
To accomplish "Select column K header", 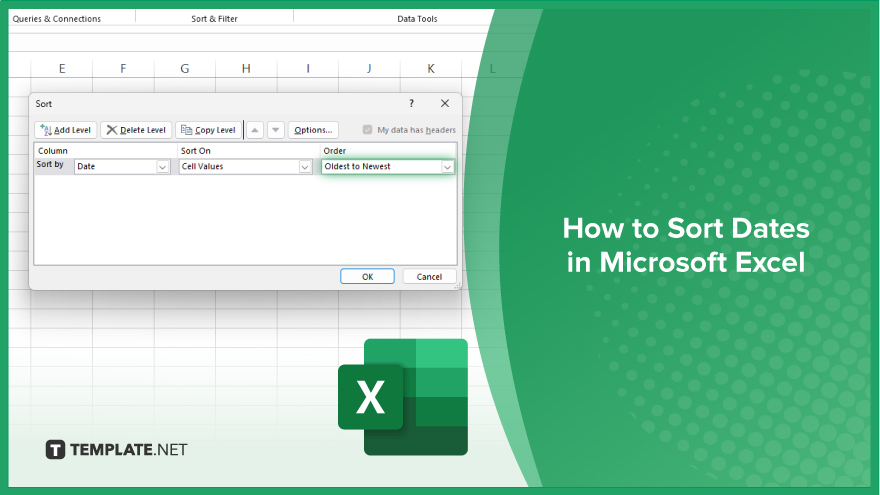I will pyautogui.click(x=431, y=68).
